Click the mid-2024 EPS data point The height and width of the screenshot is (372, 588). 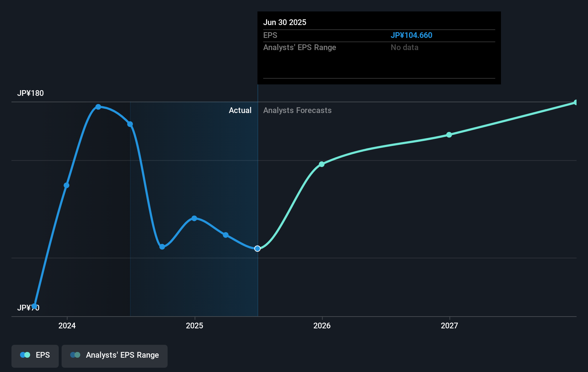click(x=66, y=185)
